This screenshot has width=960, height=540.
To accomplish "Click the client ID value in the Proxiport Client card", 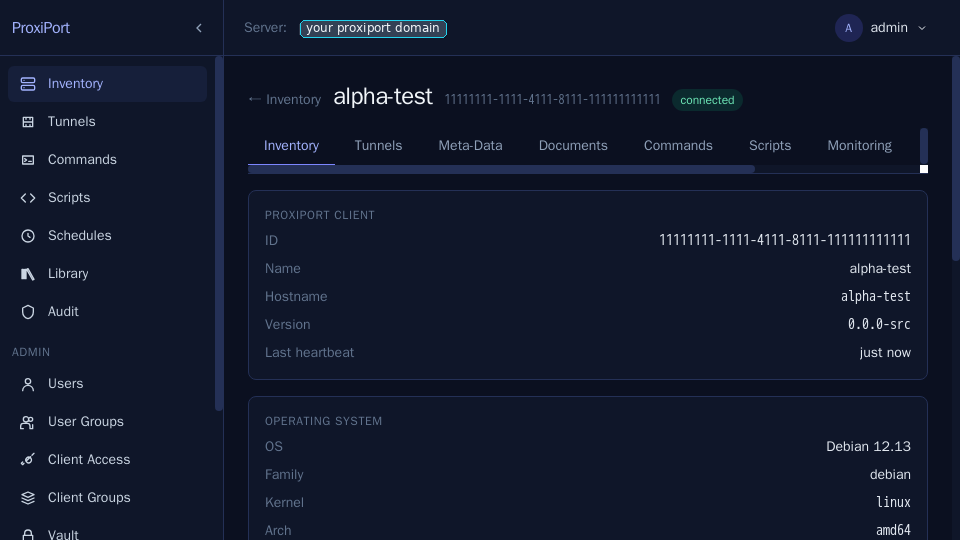I will (x=784, y=240).
